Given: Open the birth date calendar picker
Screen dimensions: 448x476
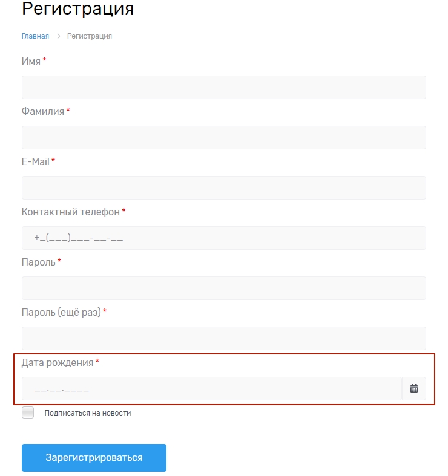Looking at the screenshot, I should tap(414, 389).
